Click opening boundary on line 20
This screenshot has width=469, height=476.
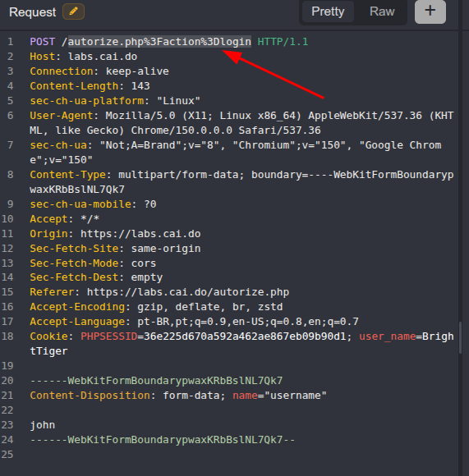point(156,380)
